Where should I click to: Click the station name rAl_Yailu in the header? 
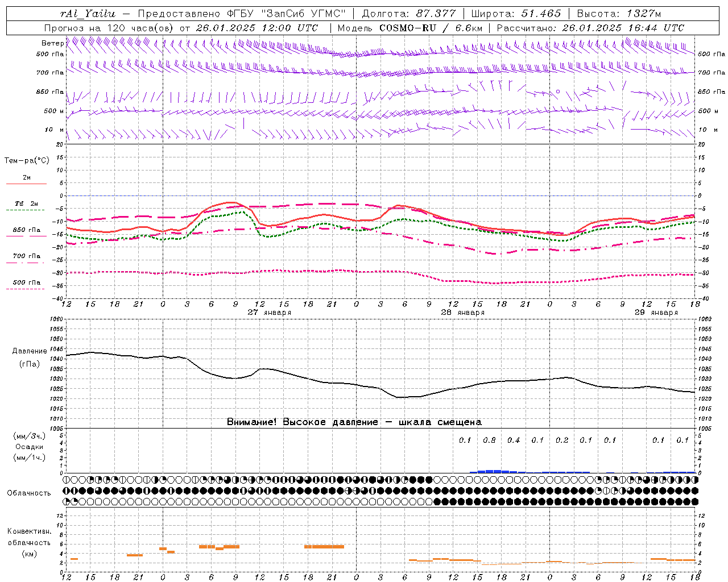click(x=88, y=14)
